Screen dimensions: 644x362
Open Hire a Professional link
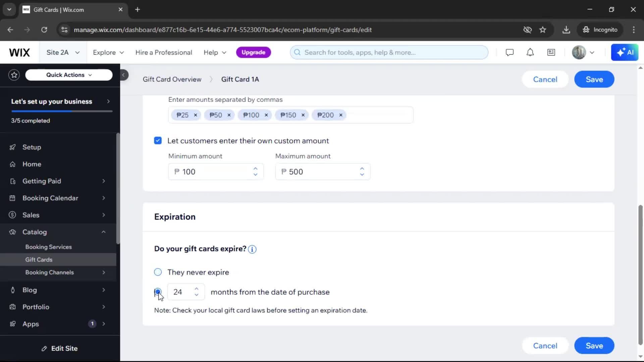click(164, 52)
